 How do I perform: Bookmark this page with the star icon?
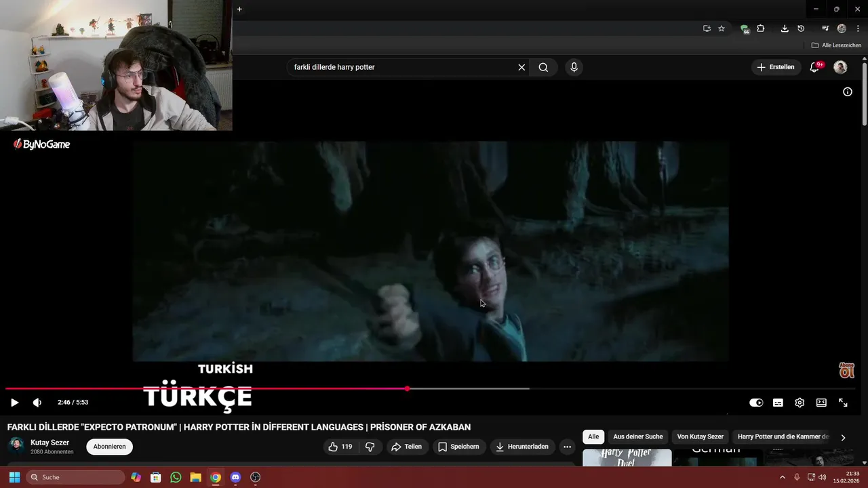(x=722, y=28)
